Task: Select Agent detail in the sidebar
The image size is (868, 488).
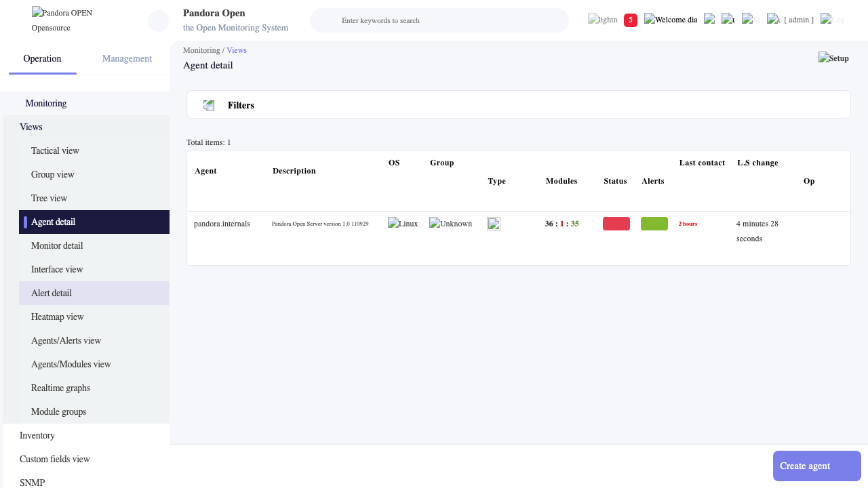Action: click(94, 222)
